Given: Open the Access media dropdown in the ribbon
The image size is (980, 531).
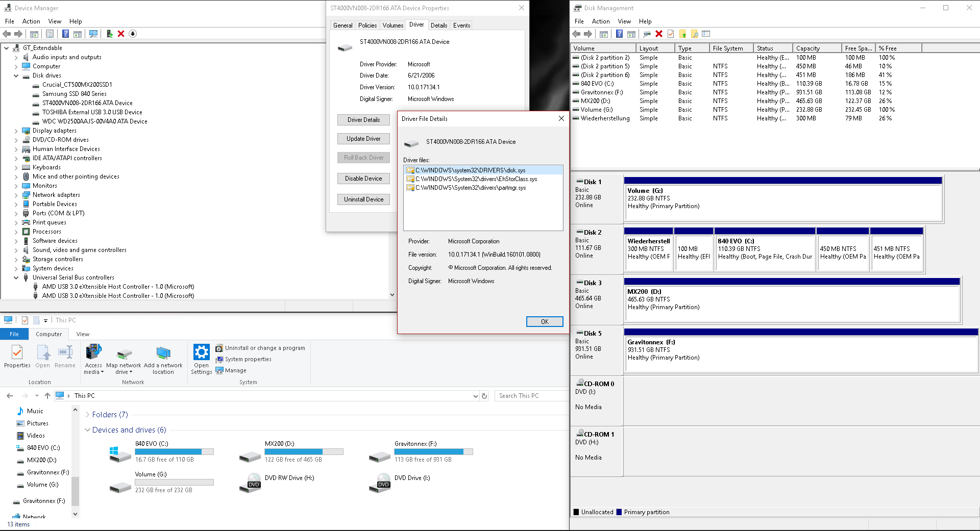Looking at the screenshot, I should pos(94,360).
